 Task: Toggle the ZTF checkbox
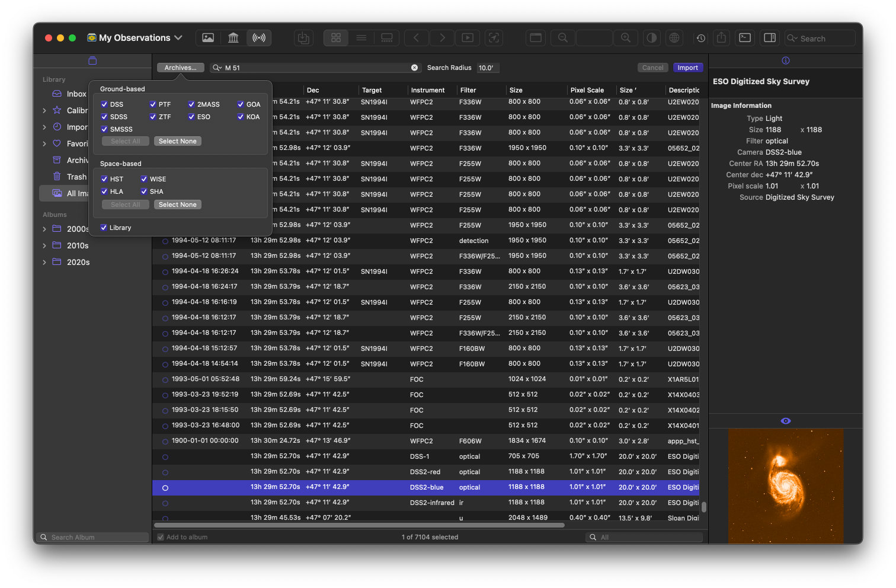(153, 117)
